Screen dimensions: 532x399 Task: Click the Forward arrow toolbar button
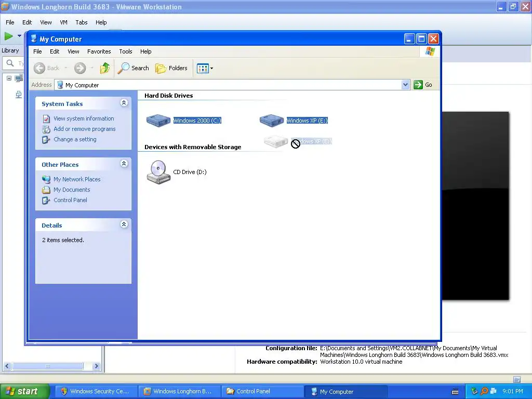[80, 68]
